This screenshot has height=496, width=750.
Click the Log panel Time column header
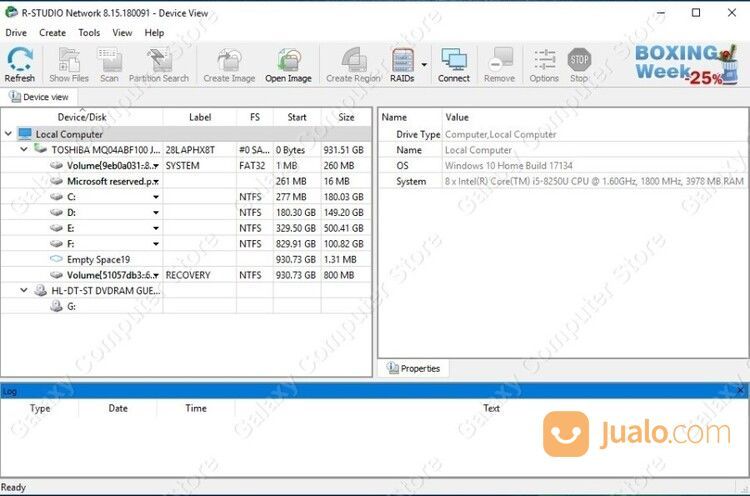pyautogui.click(x=196, y=408)
